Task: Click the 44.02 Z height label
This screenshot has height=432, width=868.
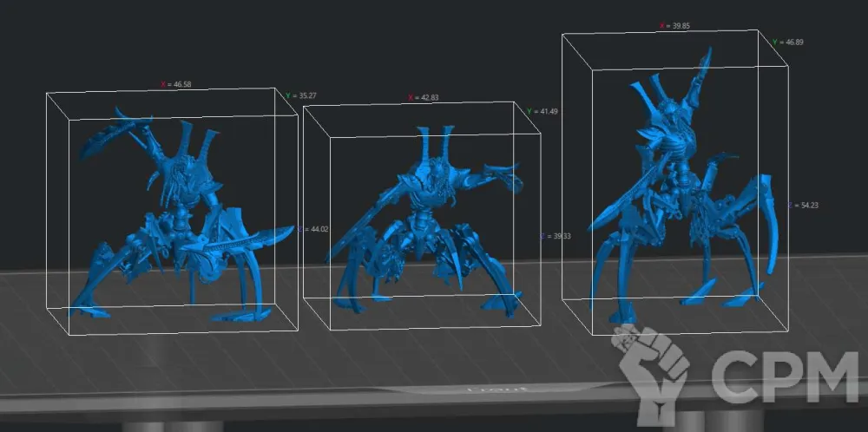Action: 313,229
